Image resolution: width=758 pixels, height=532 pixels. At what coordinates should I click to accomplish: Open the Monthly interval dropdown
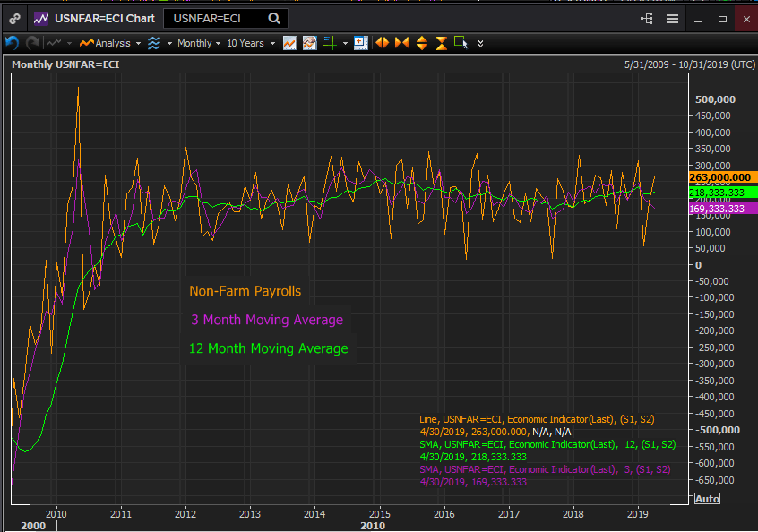[199, 43]
